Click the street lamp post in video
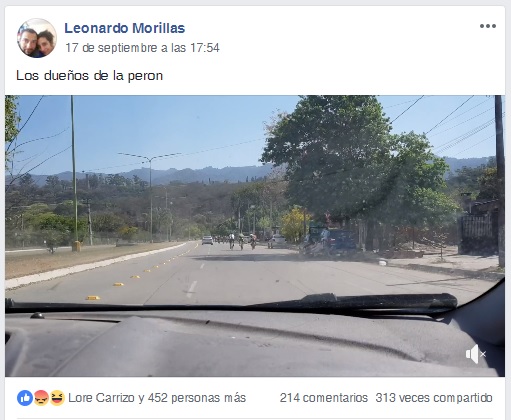Viewport: 511px width, 420px height. (x=150, y=197)
